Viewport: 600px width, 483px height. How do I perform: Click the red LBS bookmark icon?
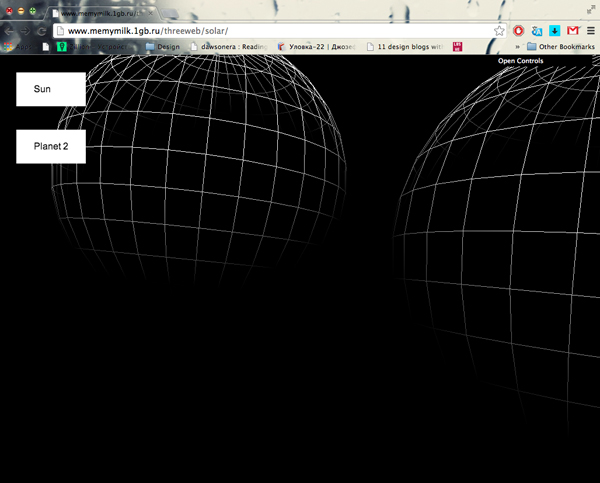pos(457,46)
